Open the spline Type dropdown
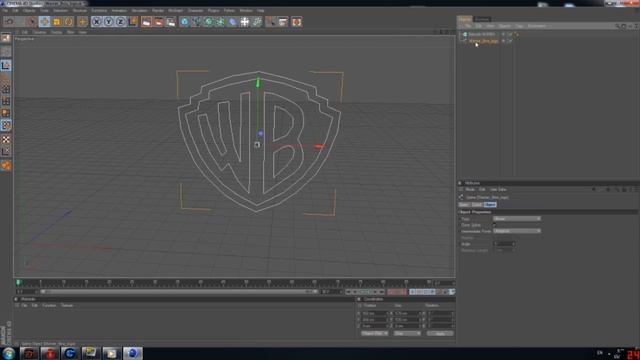 pos(517,219)
